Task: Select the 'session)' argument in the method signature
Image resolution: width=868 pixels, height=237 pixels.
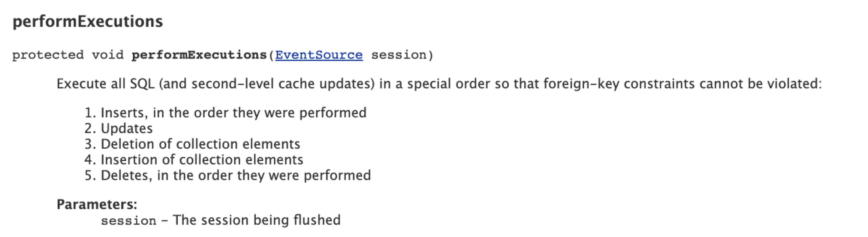Action: pyautogui.click(x=402, y=55)
